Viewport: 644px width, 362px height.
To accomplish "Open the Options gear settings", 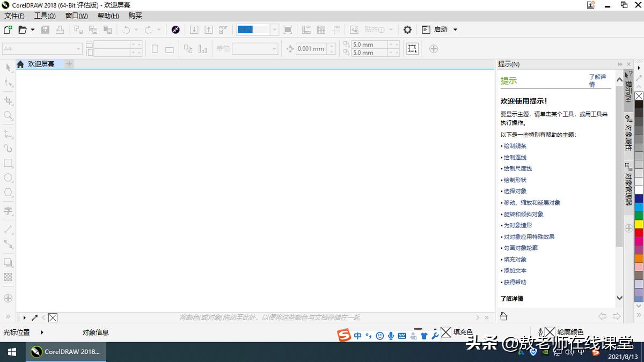I will (x=407, y=29).
